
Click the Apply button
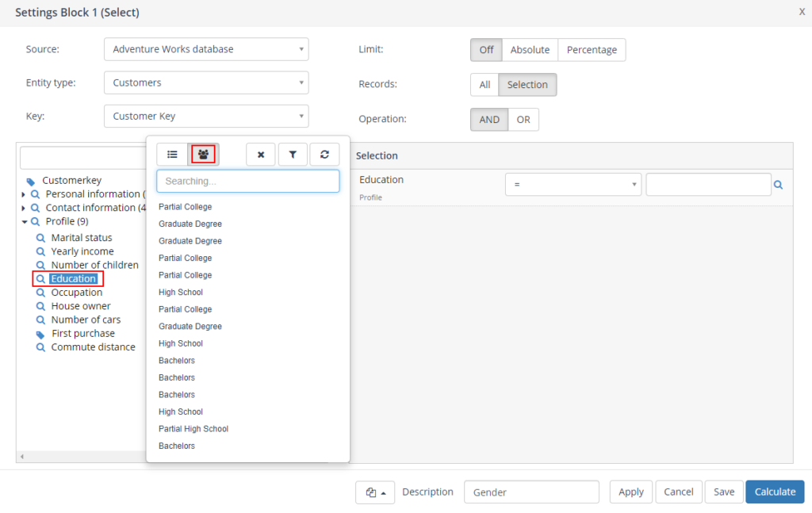[x=630, y=492]
